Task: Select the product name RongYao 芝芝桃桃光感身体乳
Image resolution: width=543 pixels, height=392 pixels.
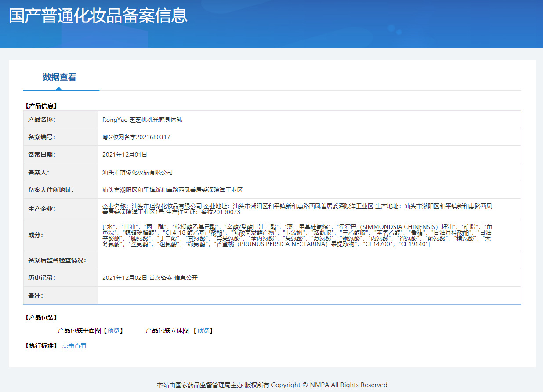Action: coord(142,120)
